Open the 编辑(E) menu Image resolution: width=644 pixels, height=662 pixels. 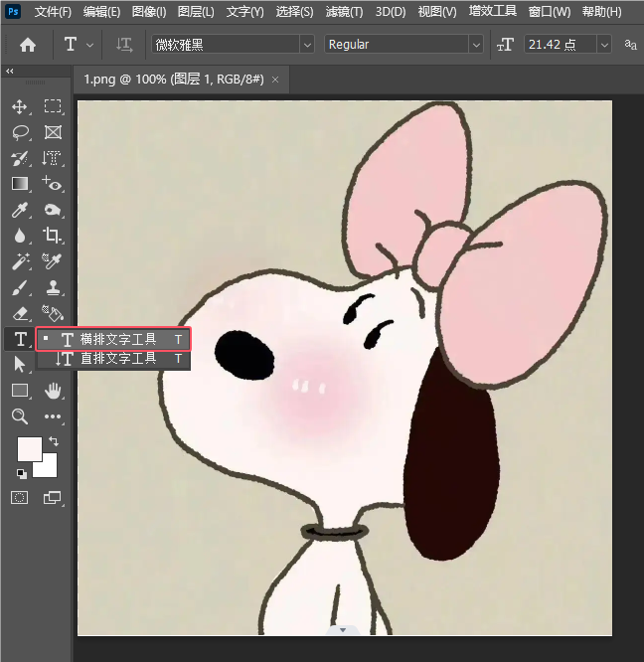(x=101, y=11)
